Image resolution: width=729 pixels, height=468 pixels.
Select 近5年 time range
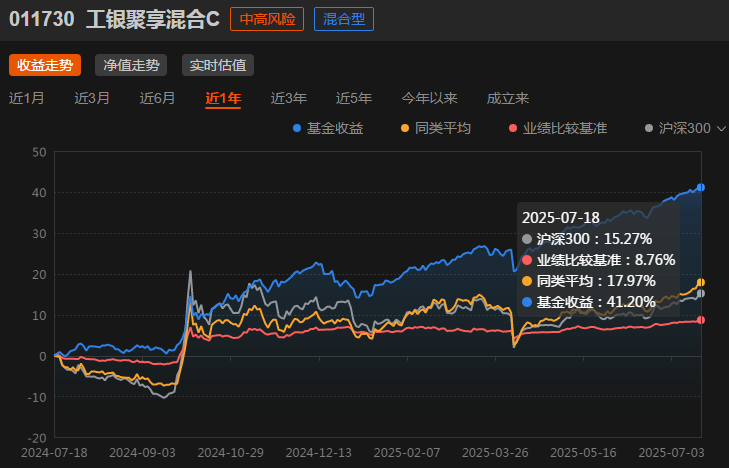354,98
